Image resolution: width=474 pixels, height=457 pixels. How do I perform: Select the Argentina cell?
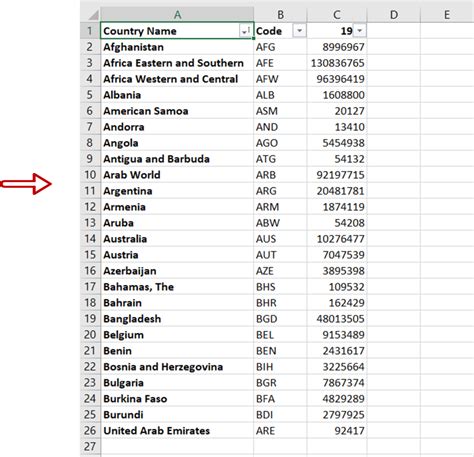tap(177, 191)
